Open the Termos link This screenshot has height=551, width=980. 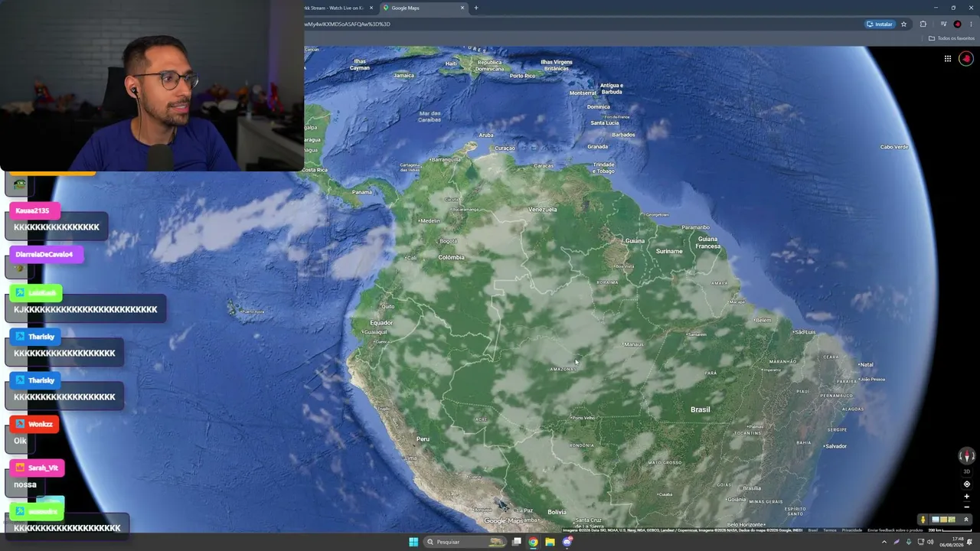(830, 530)
